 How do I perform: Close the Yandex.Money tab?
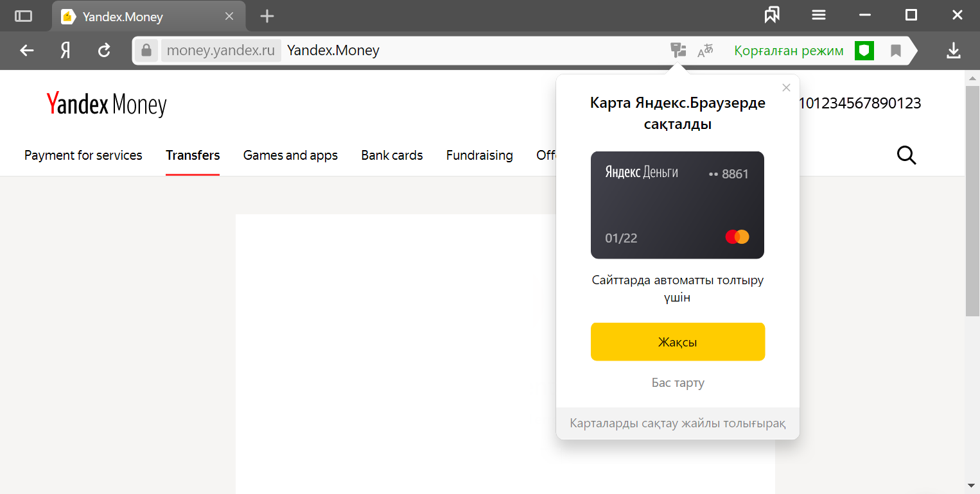229,16
